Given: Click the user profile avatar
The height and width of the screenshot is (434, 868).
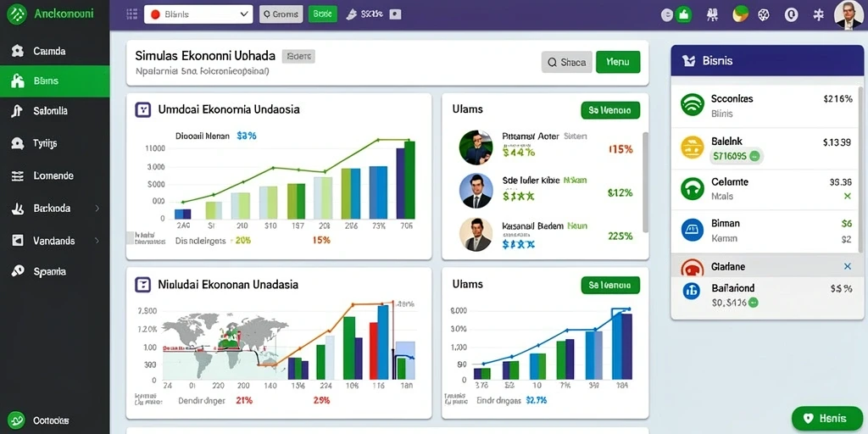Looking at the screenshot, I should 848,15.
